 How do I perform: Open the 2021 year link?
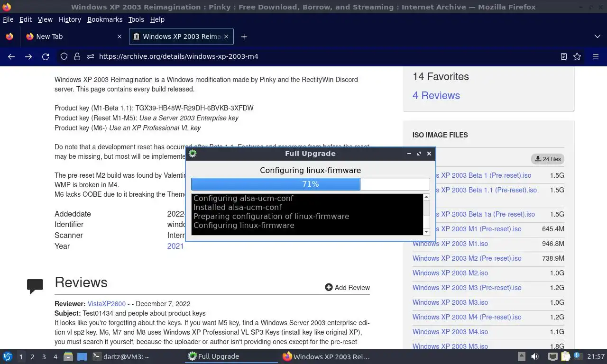coord(175,246)
